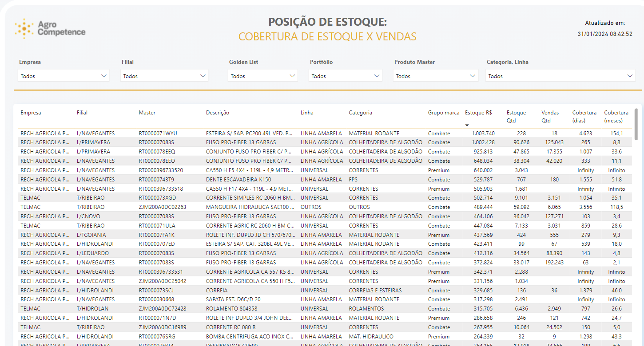Sort by the Linha column header
The height and width of the screenshot is (346, 644).
(x=307, y=113)
